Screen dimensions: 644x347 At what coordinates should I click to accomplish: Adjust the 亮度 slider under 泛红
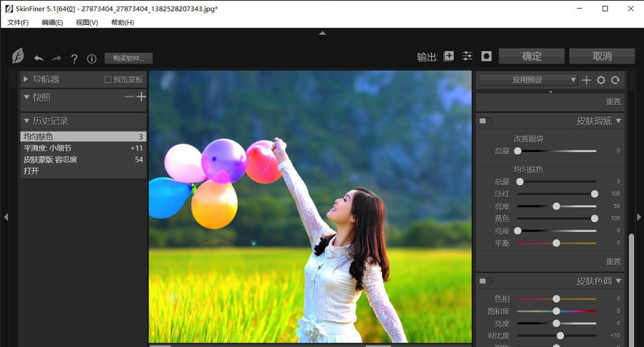pos(557,206)
